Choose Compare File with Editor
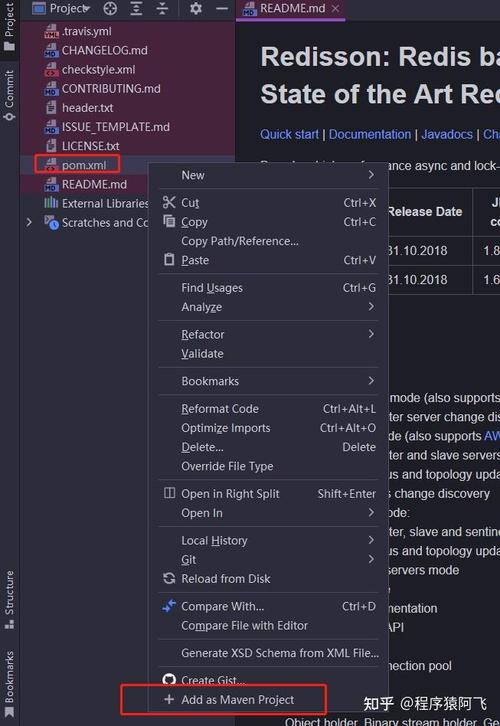This screenshot has height=726, width=500. [x=269, y=626]
